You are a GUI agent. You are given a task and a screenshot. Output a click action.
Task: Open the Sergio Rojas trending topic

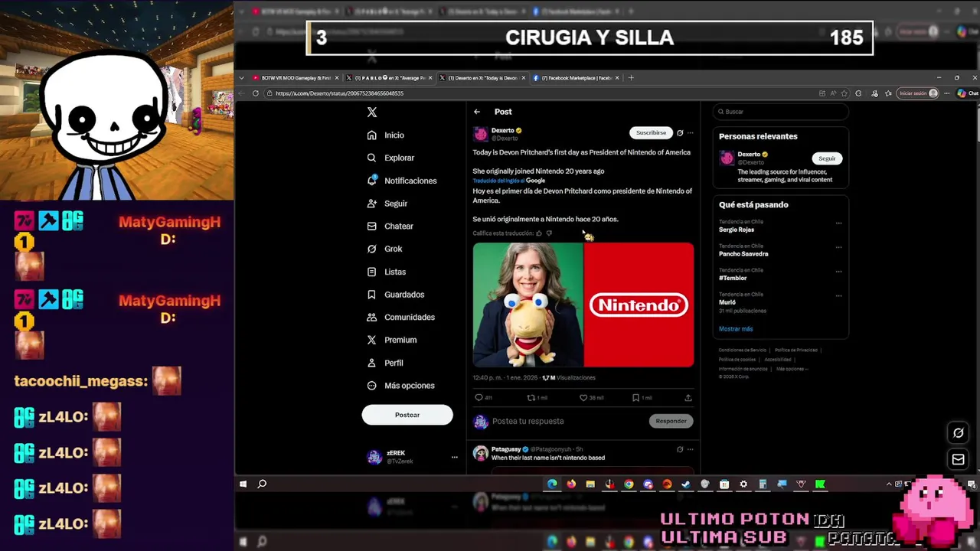(737, 230)
